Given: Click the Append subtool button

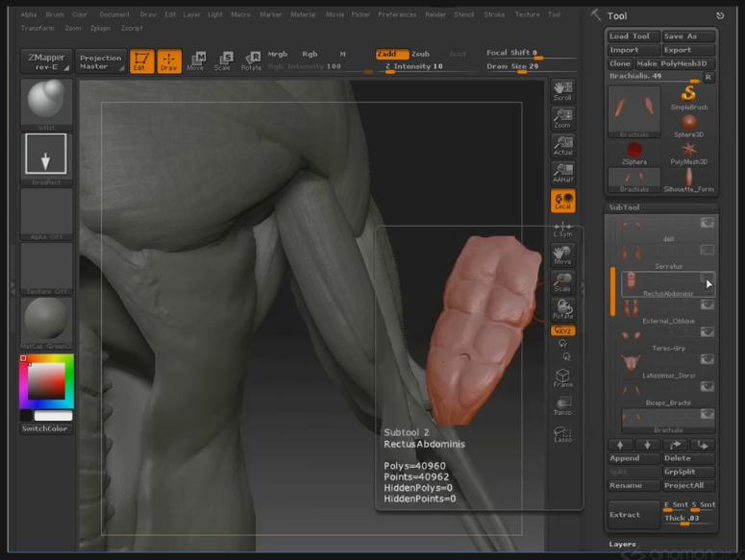Looking at the screenshot, I should tap(634, 458).
